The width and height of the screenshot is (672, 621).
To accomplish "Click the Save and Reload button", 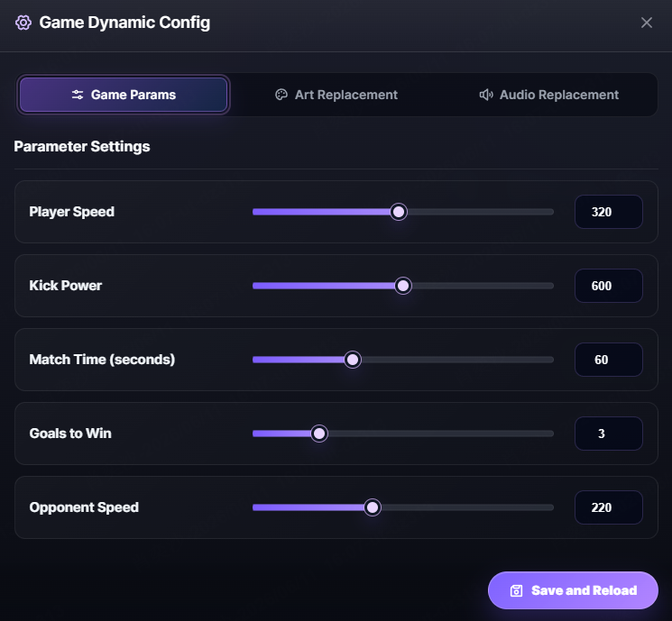I will [x=573, y=590].
